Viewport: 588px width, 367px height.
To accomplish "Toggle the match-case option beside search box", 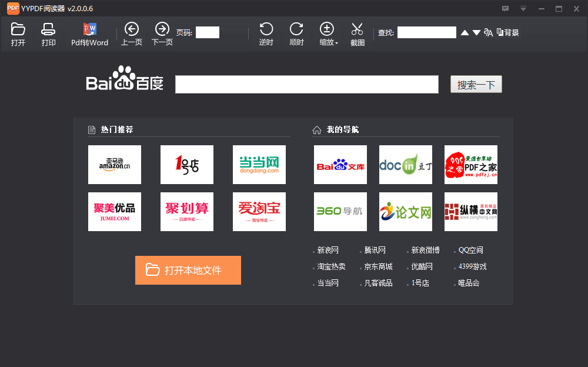I will 489,32.
